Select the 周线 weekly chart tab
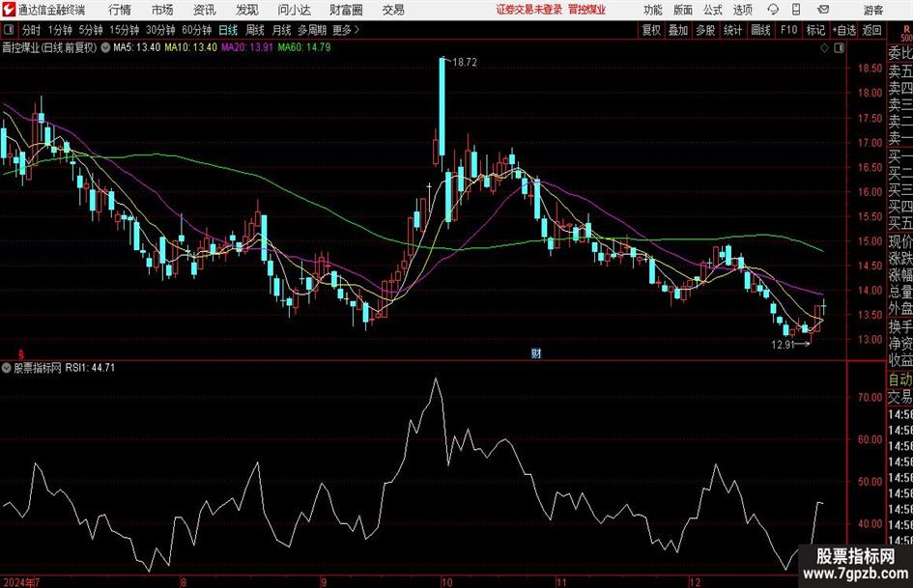The image size is (913, 588). click(255, 30)
